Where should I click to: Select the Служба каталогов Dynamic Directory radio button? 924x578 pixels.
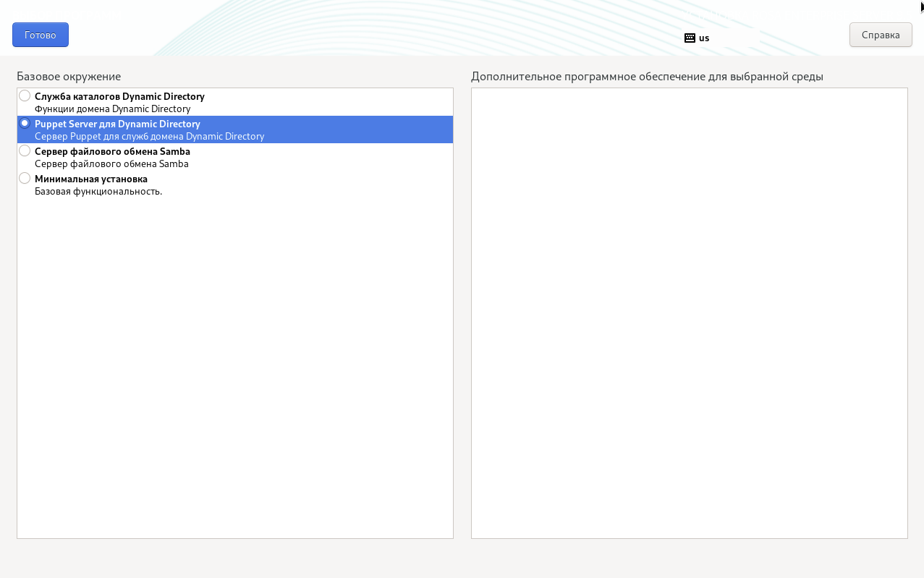[25, 95]
